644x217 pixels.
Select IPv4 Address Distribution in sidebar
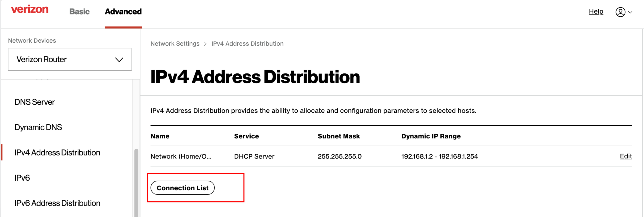(57, 152)
